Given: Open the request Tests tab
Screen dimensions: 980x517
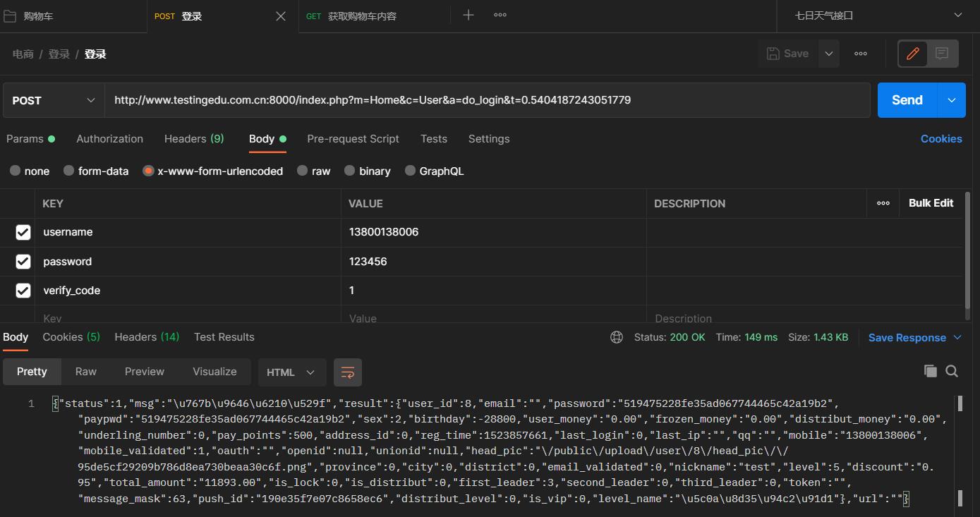Looking at the screenshot, I should pyautogui.click(x=434, y=139).
